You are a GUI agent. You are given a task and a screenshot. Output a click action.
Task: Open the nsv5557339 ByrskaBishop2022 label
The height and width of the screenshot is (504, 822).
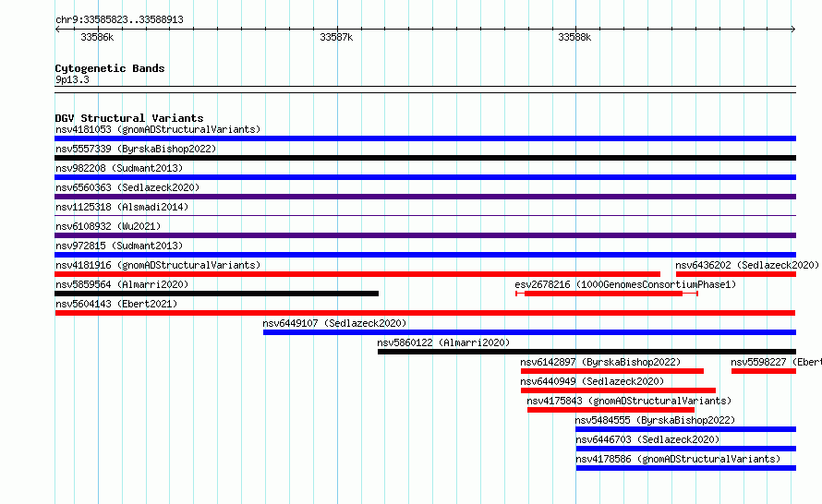point(136,149)
